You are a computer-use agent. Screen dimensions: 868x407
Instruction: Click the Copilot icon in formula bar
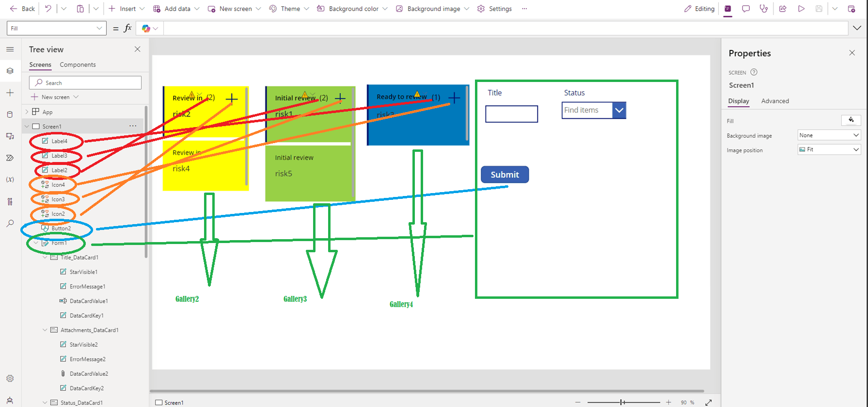tap(146, 29)
